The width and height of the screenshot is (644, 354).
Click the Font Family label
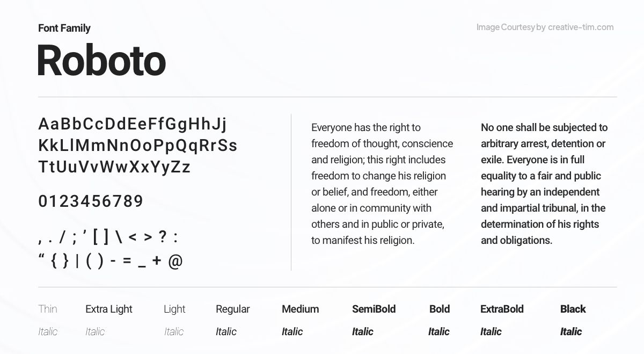(x=64, y=28)
